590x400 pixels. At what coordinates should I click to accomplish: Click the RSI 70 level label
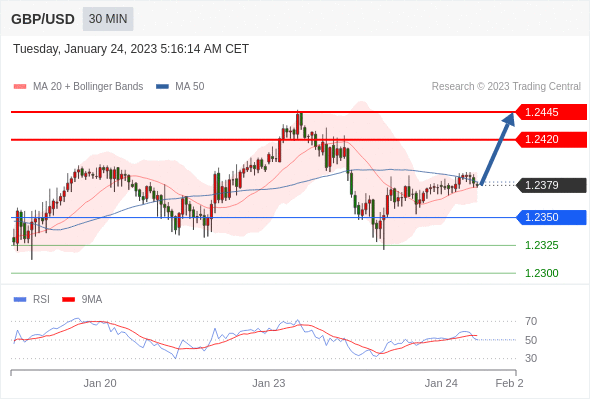pos(531,321)
